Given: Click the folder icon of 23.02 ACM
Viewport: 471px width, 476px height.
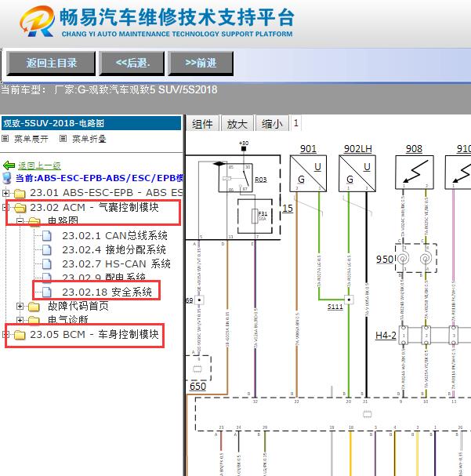Looking at the screenshot, I should tap(20, 208).
